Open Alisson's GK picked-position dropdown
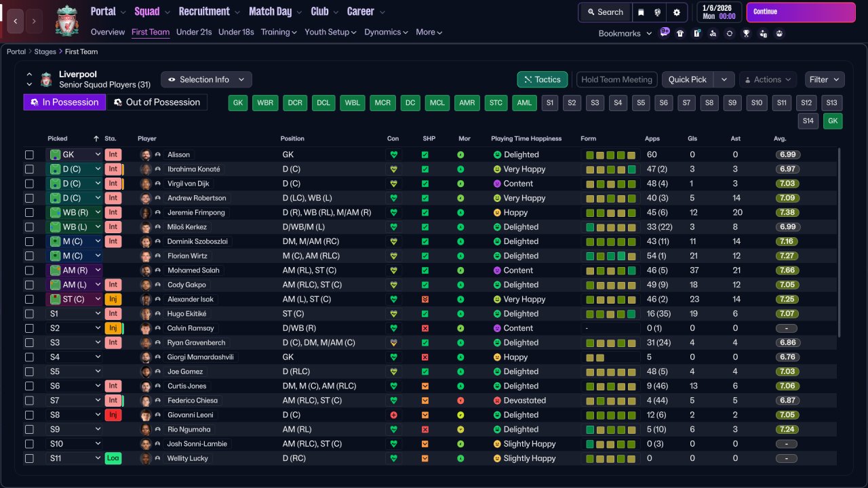The width and height of the screenshot is (868, 488). tap(75, 155)
